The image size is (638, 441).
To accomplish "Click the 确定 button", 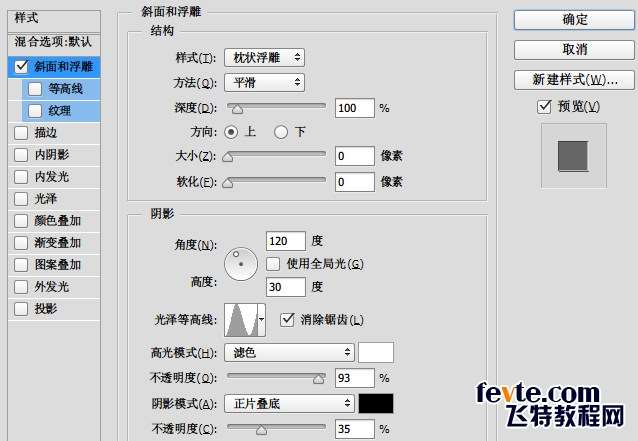I will coord(574,20).
